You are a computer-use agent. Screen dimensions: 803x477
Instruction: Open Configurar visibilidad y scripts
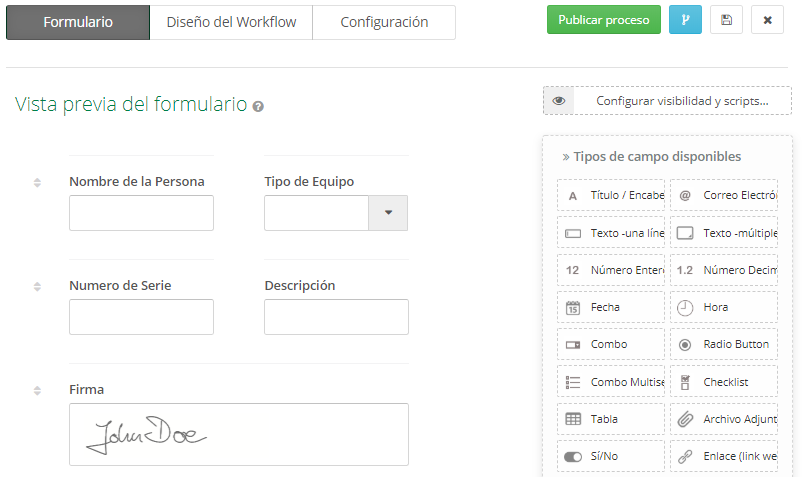coord(682,101)
